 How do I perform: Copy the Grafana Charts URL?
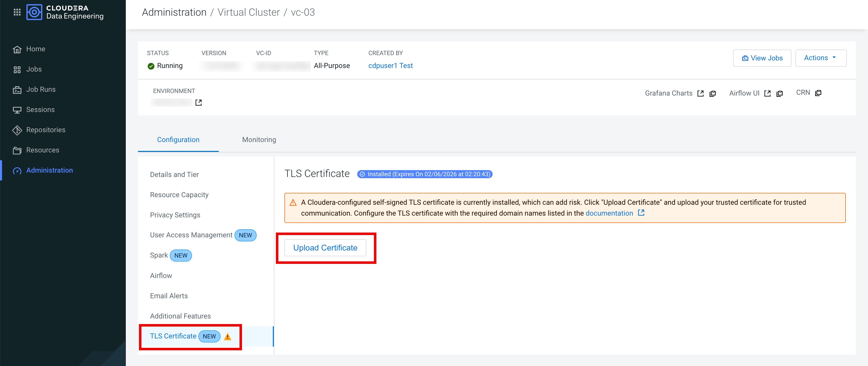pos(713,93)
